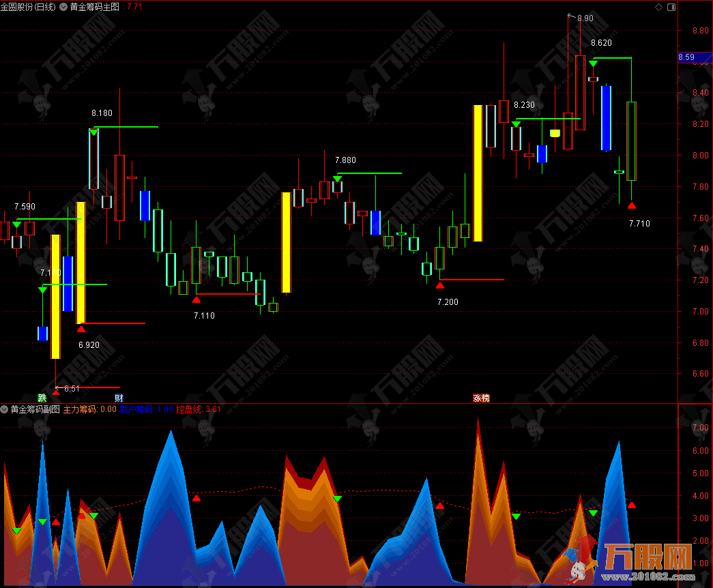
Task: Click the tall yellow candle left of 8.230
Action: point(478,173)
